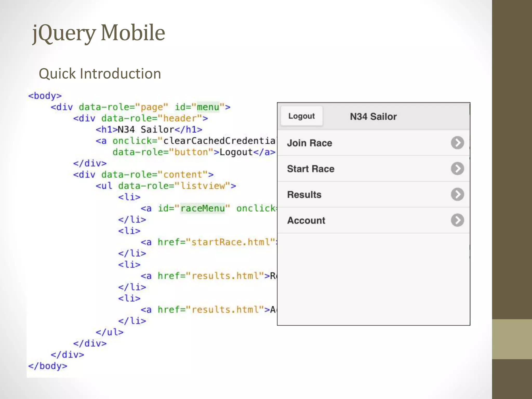This screenshot has height=399, width=532.
Task: Click the highlighted raceMenu id in code
Action: click(203, 208)
